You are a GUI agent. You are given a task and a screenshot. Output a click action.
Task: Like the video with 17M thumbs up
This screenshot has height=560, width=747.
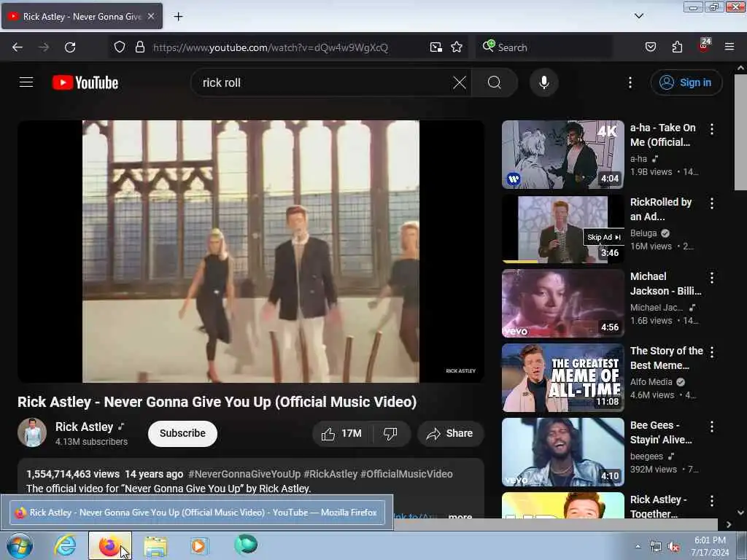tap(341, 434)
